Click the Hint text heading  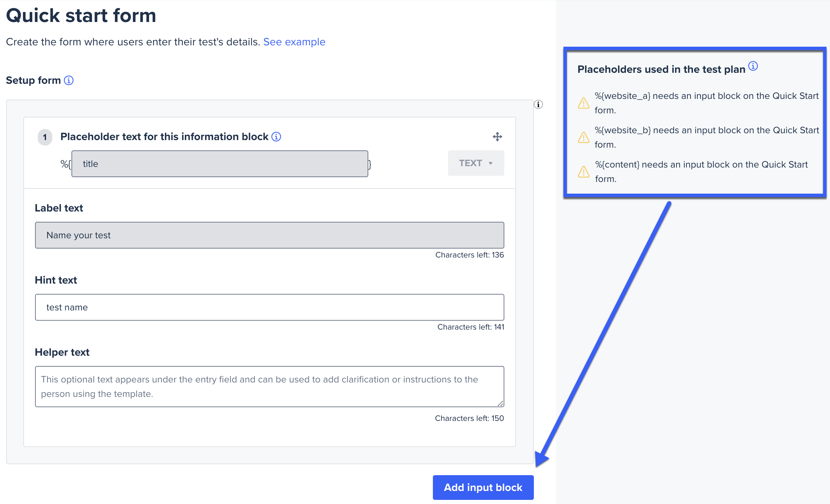[56, 280]
